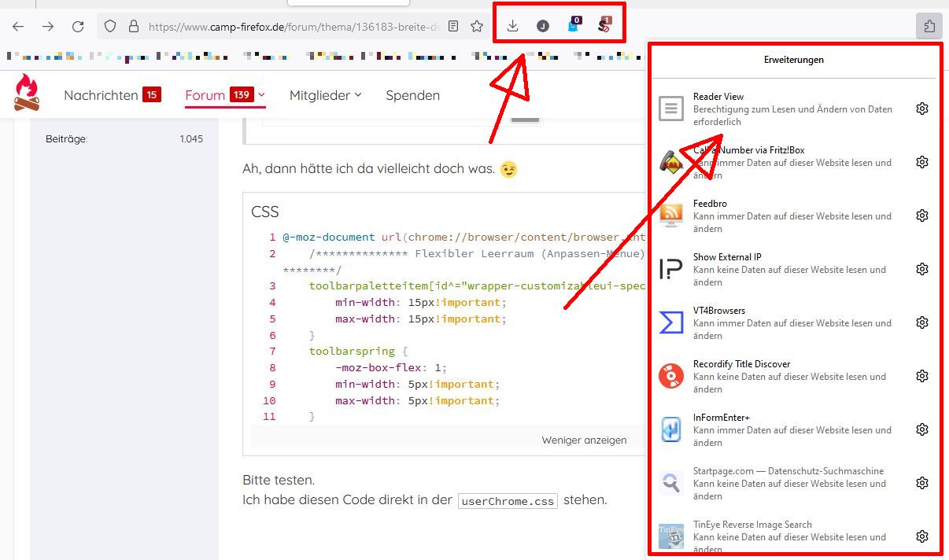Image resolution: width=949 pixels, height=560 pixels.
Task: Toggle reader view icon in address bar
Action: [x=453, y=27]
